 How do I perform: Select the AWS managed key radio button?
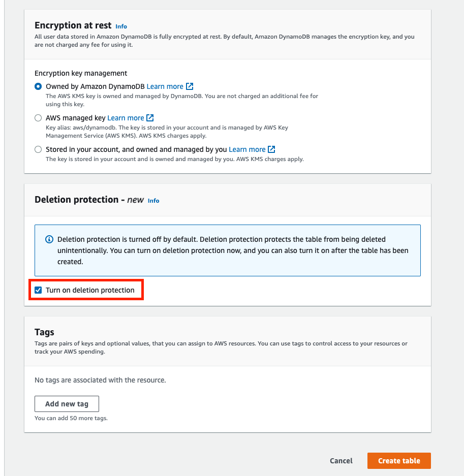(38, 117)
